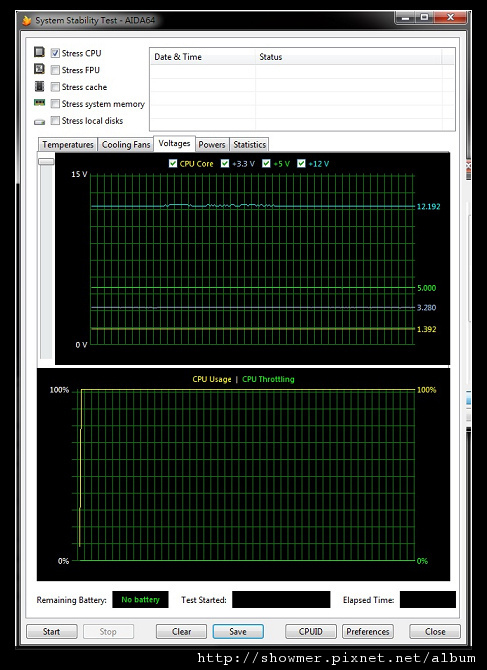Click the CPU chip icon beside Stress CPU
Screen dimensions: 487x670
39,52
